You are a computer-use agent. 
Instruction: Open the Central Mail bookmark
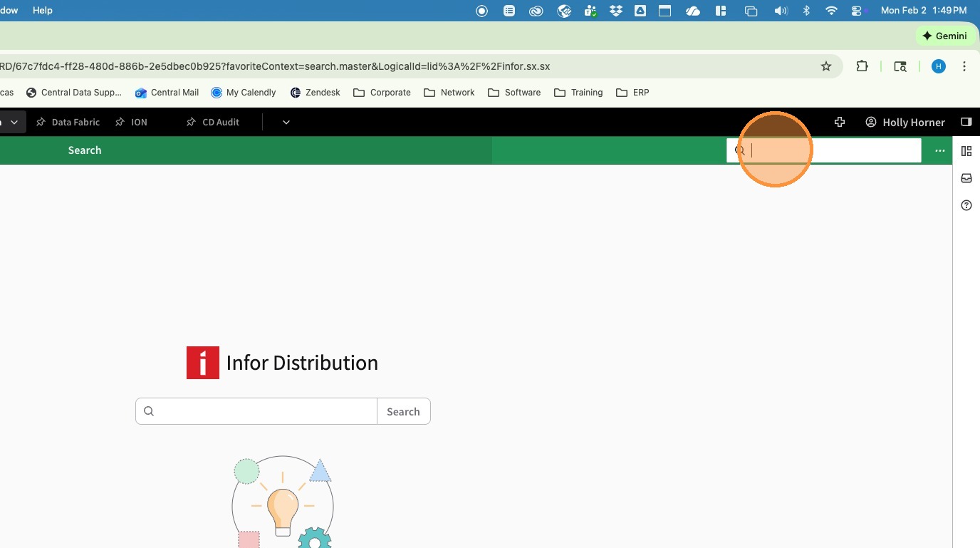167,93
